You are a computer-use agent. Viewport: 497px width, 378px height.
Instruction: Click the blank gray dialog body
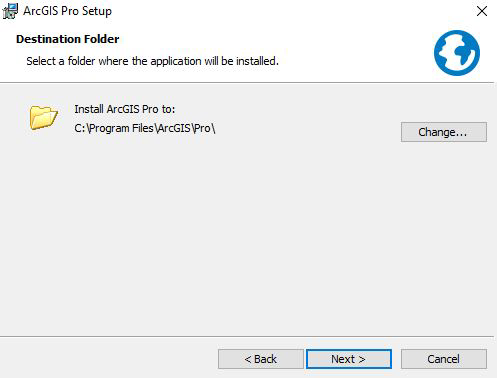pyautogui.click(x=247, y=233)
